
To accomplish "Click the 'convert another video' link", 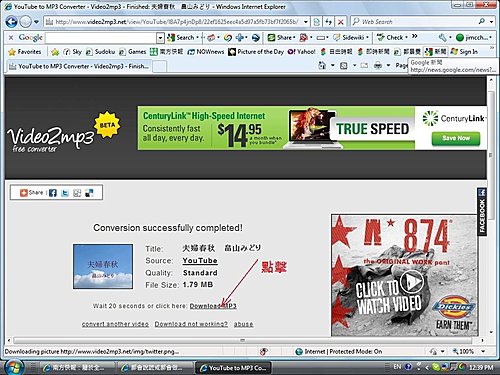I will [115, 324].
